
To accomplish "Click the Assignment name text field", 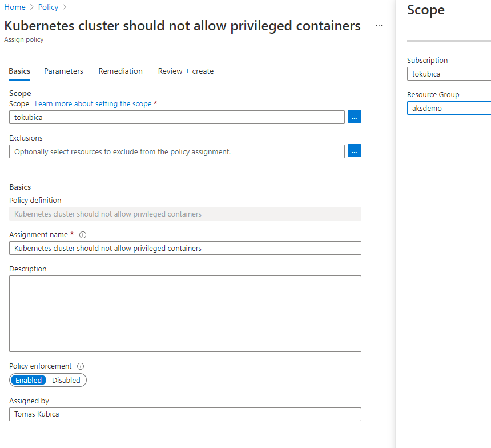I will pyautogui.click(x=185, y=248).
